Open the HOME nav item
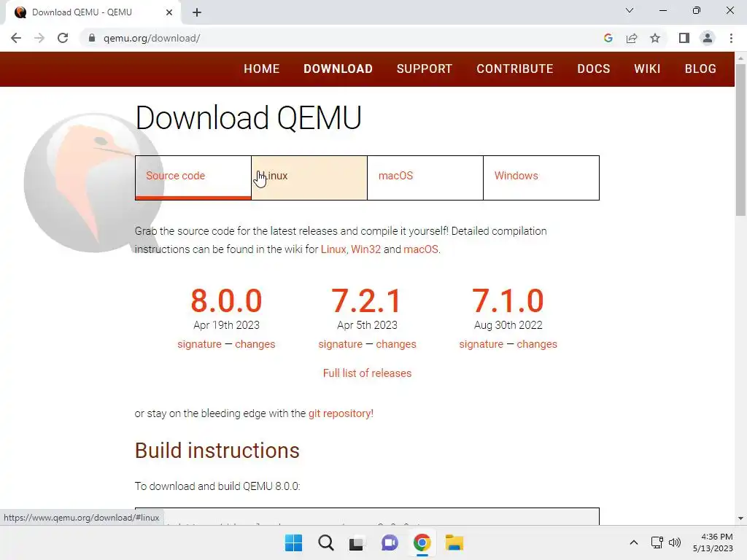The image size is (747, 560). pos(262,69)
